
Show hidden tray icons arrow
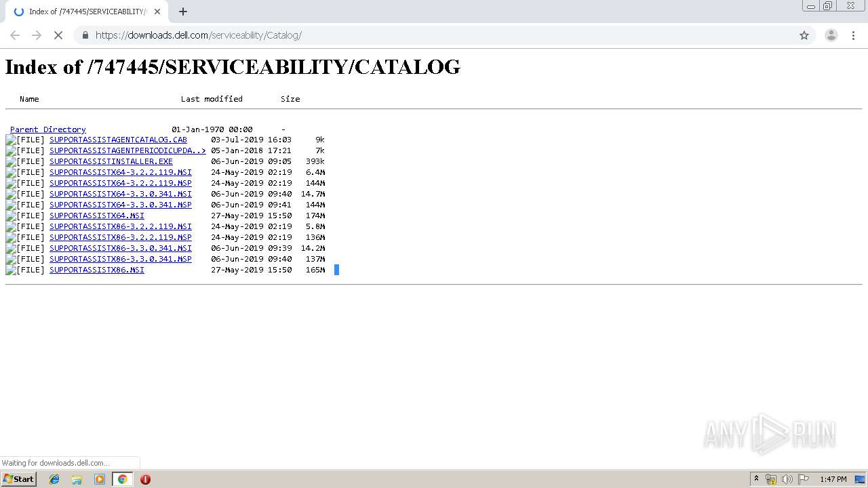pos(756,479)
